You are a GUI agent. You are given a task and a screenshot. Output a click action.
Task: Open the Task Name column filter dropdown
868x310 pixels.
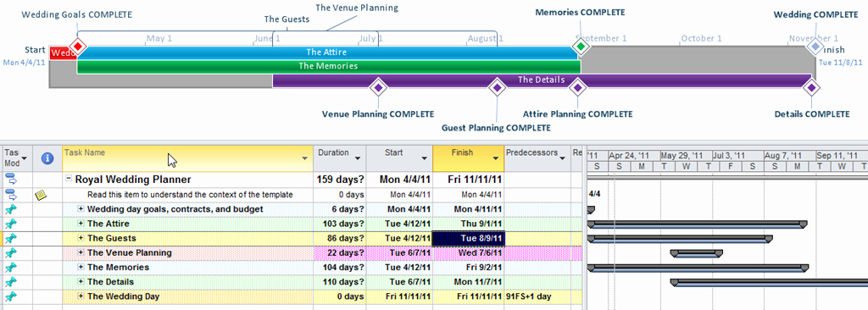304,158
